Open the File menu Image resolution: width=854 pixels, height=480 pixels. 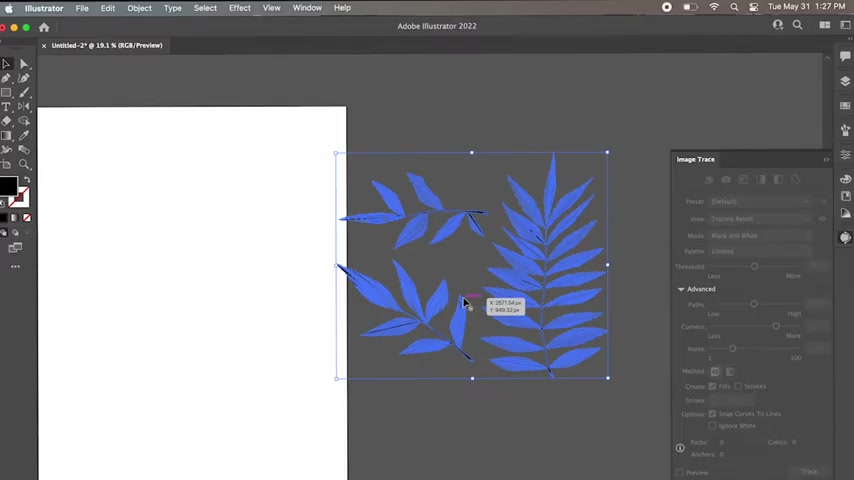click(x=82, y=8)
